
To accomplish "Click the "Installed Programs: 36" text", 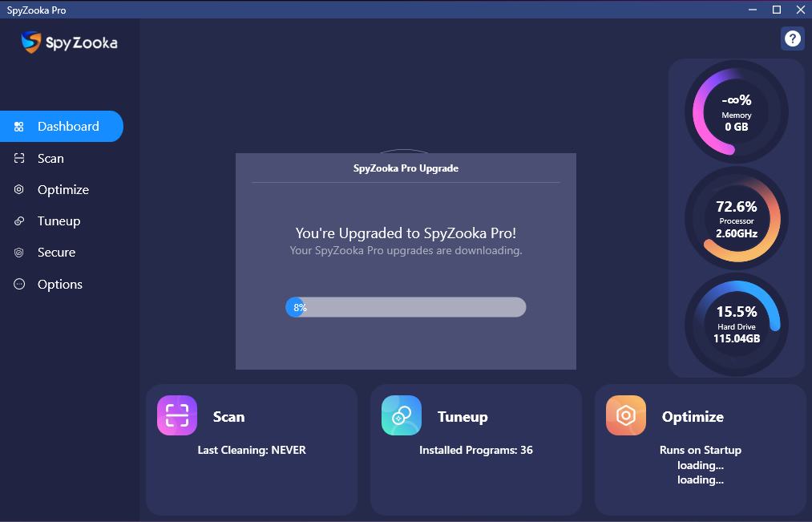I will [x=476, y=450].
